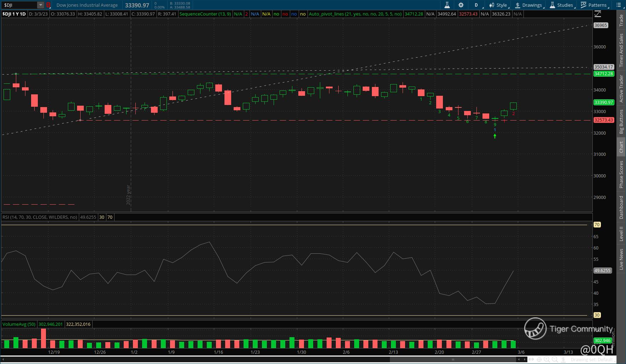Switch to the Big Buttons tab

click(x=621, y=122)
